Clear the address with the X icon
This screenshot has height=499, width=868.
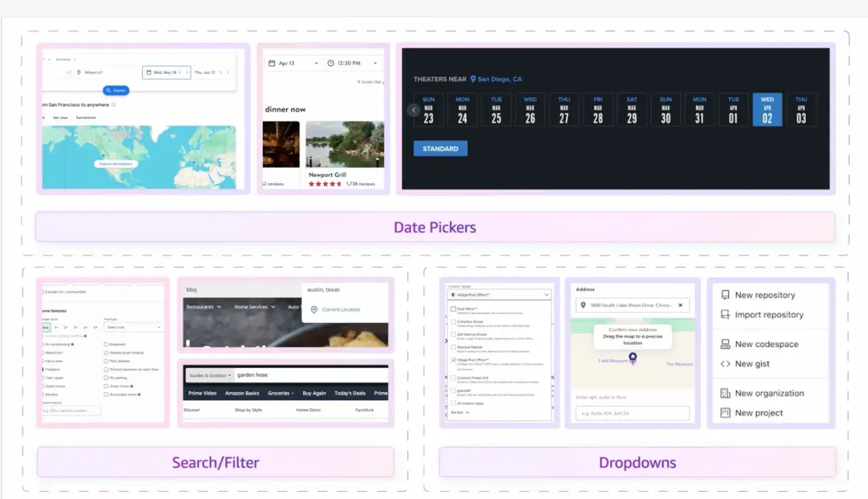[680, 305]
